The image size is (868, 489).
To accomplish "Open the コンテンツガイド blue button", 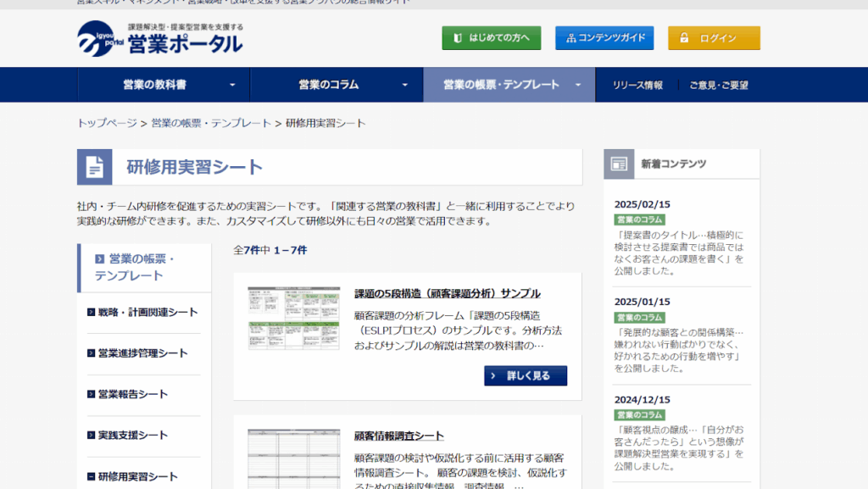I will tap(604, 38).
